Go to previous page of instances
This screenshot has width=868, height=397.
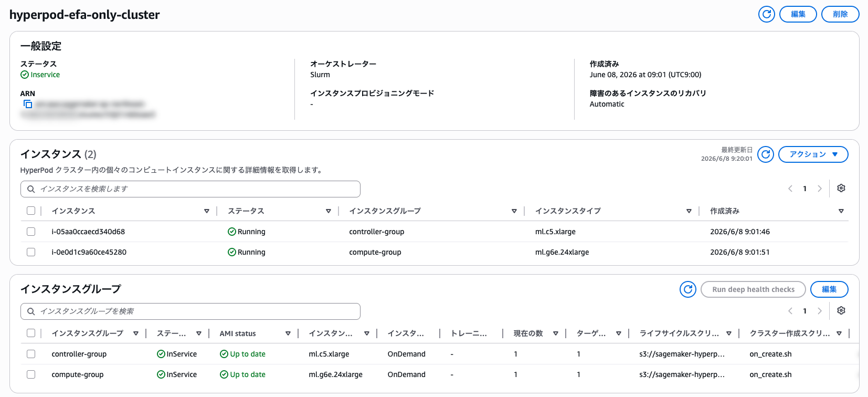point(790,189)
